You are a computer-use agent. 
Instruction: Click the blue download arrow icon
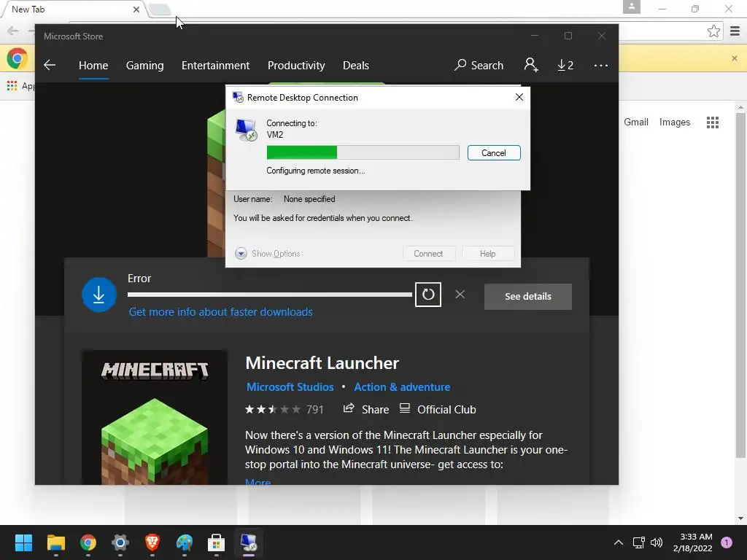click(x=99, y=295)
